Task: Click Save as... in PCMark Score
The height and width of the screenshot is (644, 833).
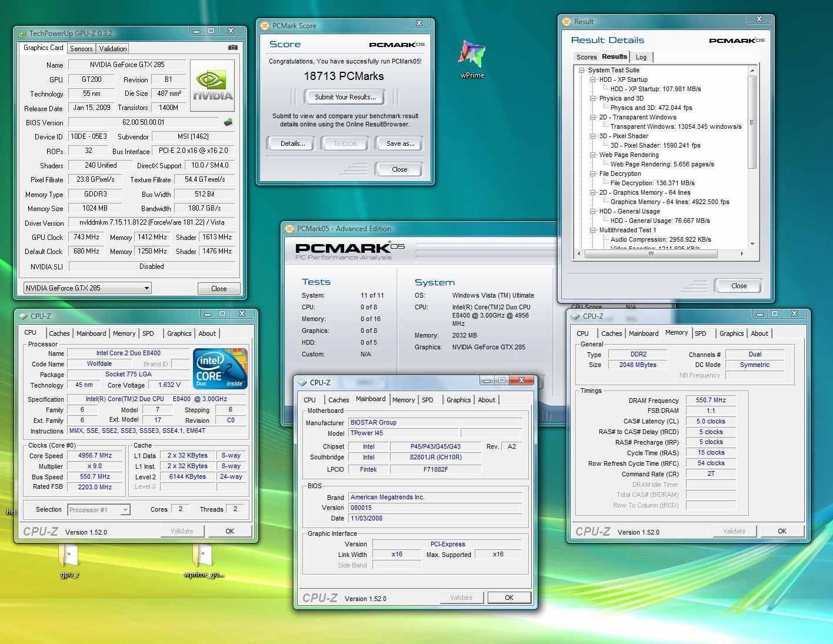Action: pyautogui.click(x=400, y=144)
